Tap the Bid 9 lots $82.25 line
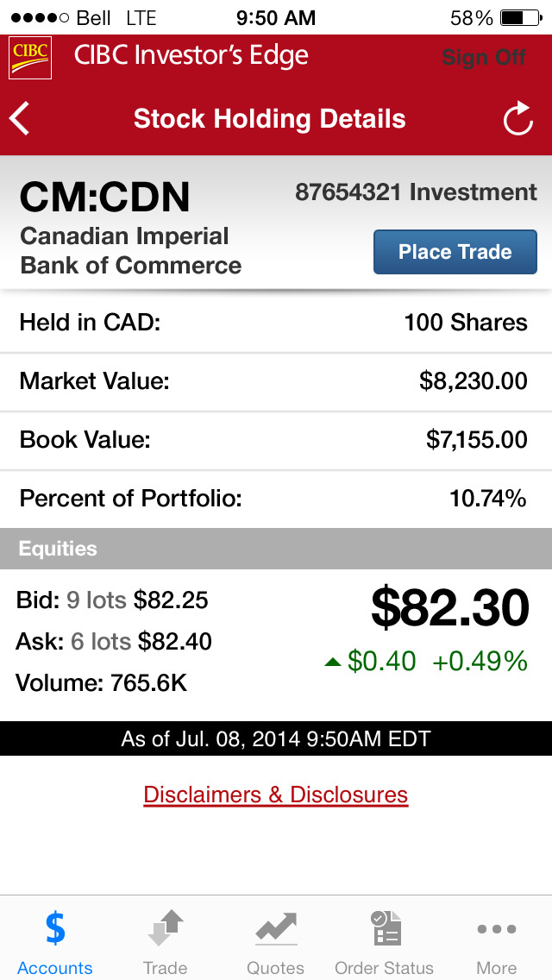Viewport: 552px width, 980px height. coord(113,600)
